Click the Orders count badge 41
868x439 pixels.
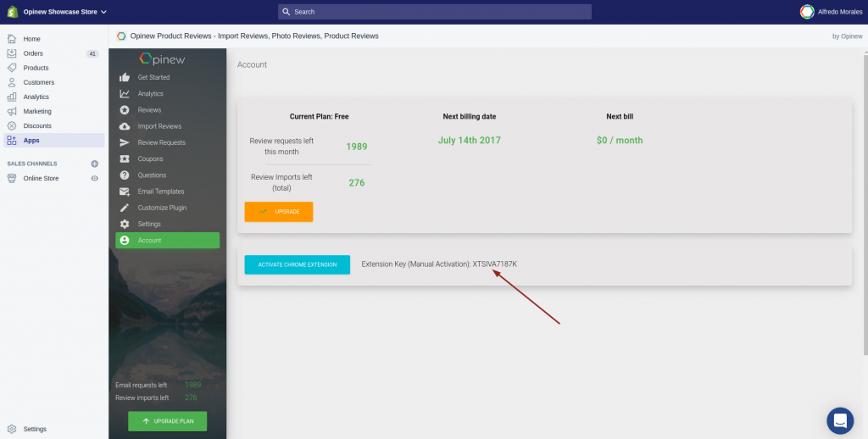pos(92,53)
